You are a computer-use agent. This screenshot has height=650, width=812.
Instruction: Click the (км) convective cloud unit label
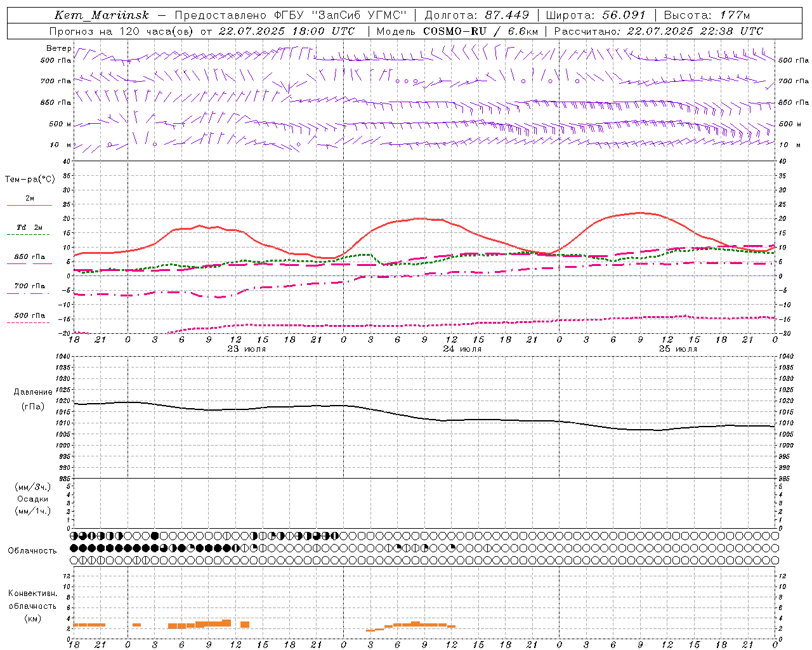32,618
